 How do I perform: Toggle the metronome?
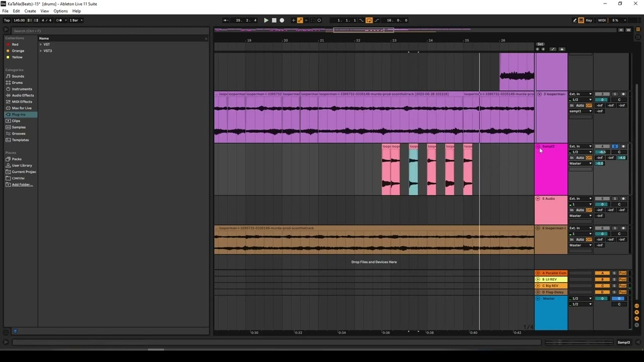tap(59, 20)
